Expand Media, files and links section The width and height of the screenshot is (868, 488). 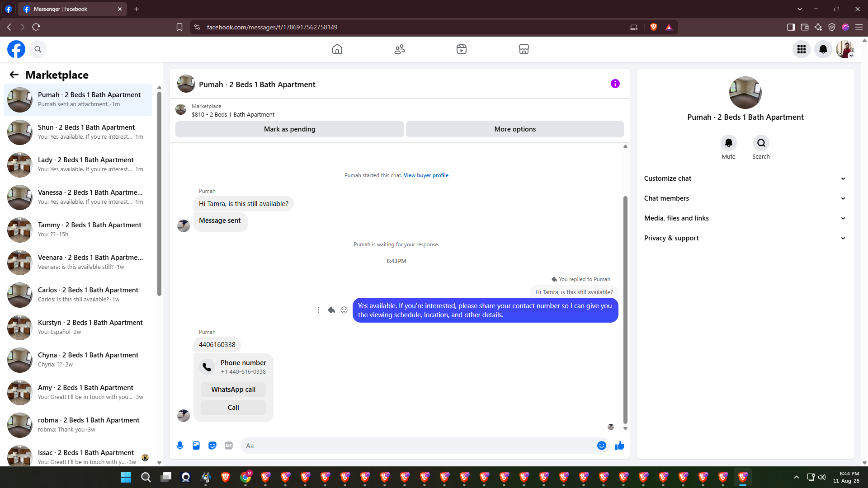click(x=745, y=218)
